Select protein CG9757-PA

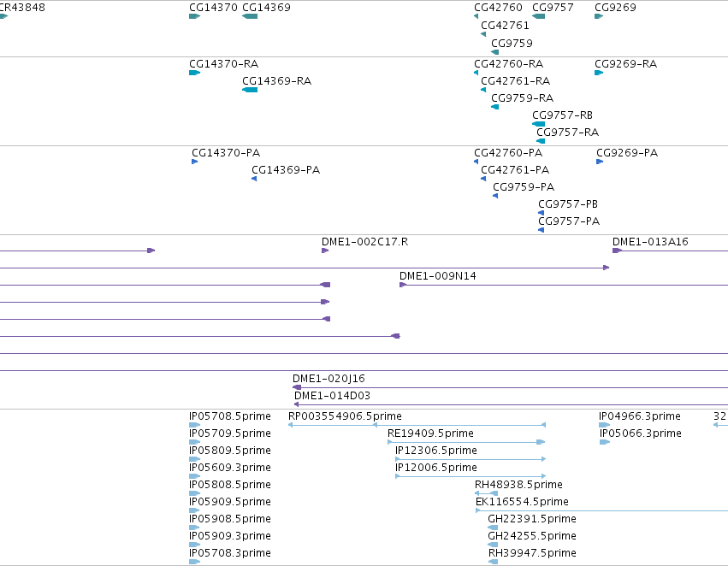tap(541, 230)
